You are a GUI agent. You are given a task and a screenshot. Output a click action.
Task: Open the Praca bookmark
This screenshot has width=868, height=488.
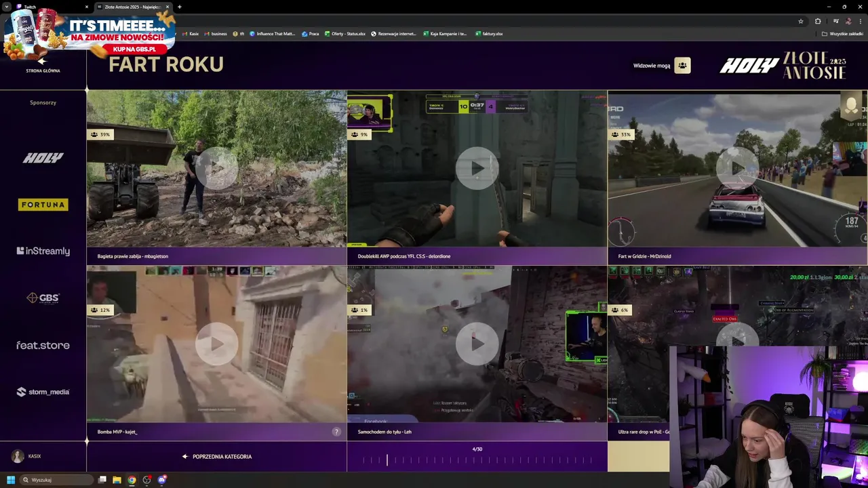(311, 33)
